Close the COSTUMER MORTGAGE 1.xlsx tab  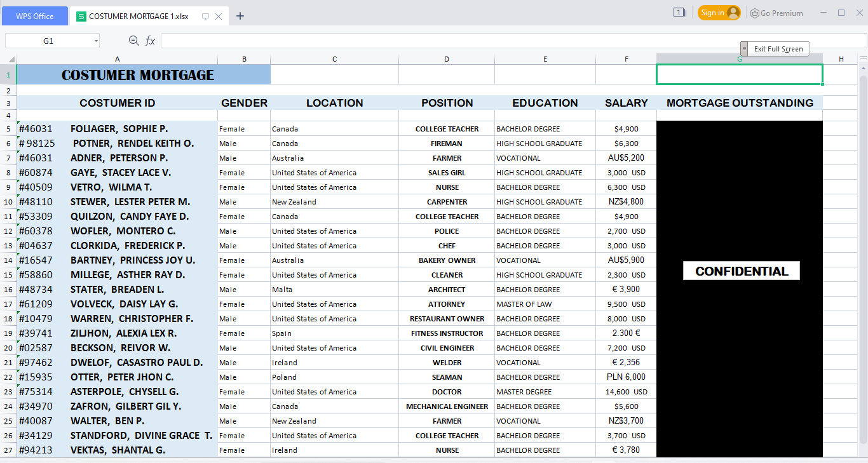[x=219, y=17]
